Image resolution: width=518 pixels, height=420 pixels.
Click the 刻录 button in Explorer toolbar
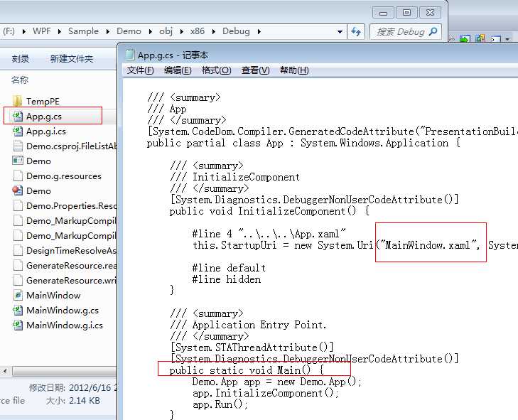pos(21,59)
